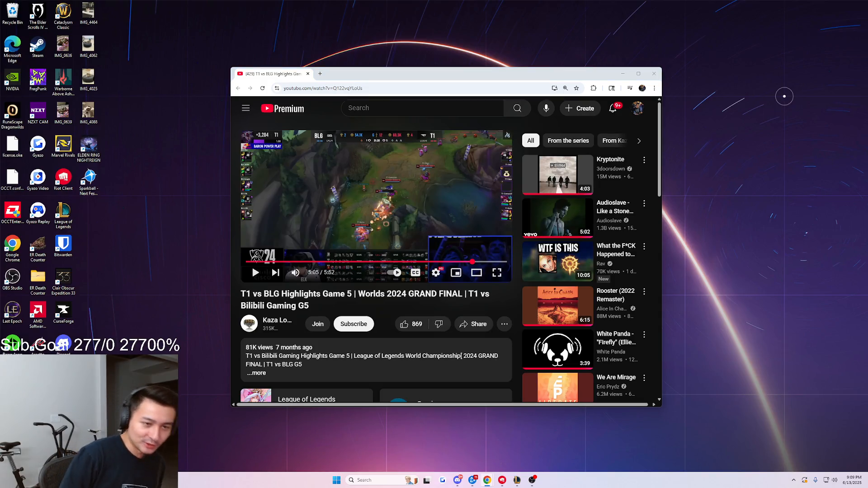Open Discord from the taskbar

[x=458, y=480]
